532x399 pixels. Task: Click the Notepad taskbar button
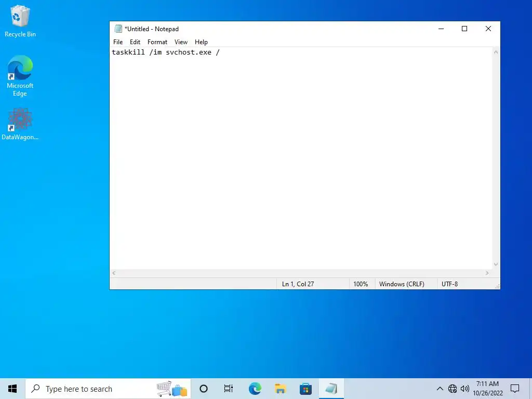[331, 389]
